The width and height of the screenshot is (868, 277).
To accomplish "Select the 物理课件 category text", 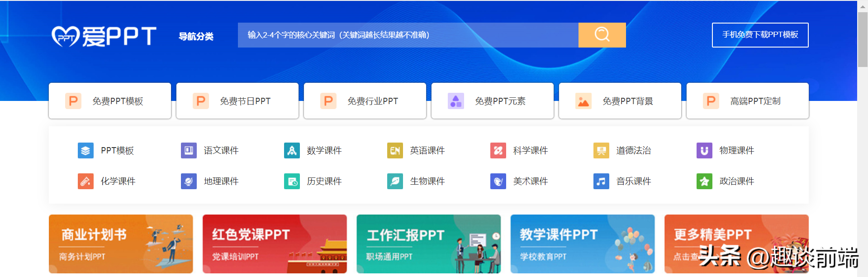I will tap(737, 150).
